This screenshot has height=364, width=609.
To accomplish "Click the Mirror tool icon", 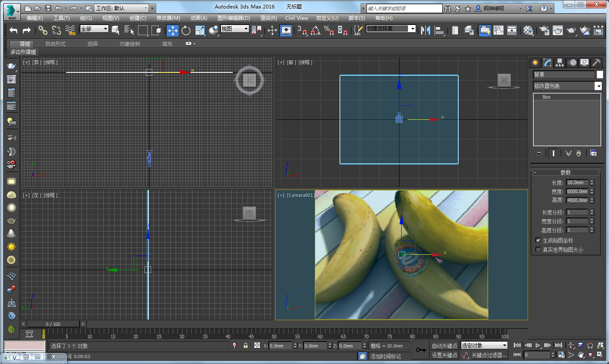I will pos(426,30).
